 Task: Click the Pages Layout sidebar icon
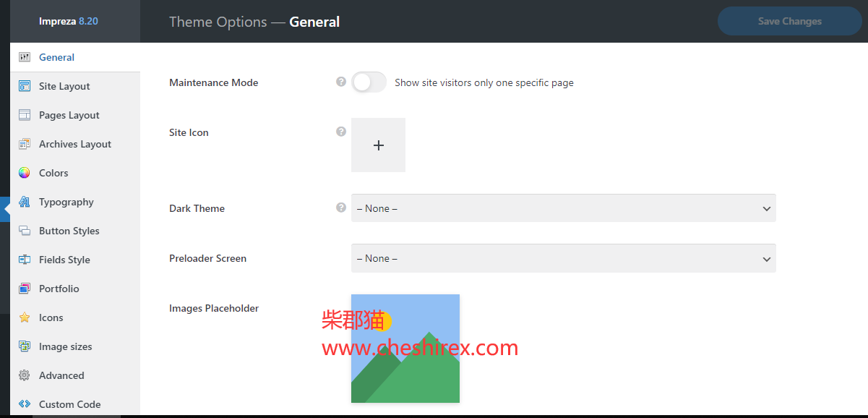[x=25, y=115]
